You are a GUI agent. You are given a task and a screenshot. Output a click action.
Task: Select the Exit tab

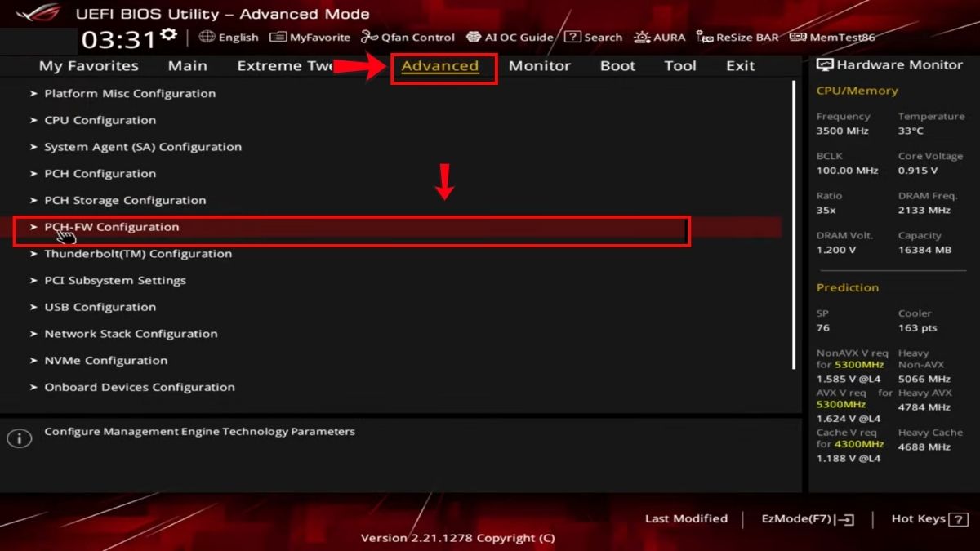[741, 66]
